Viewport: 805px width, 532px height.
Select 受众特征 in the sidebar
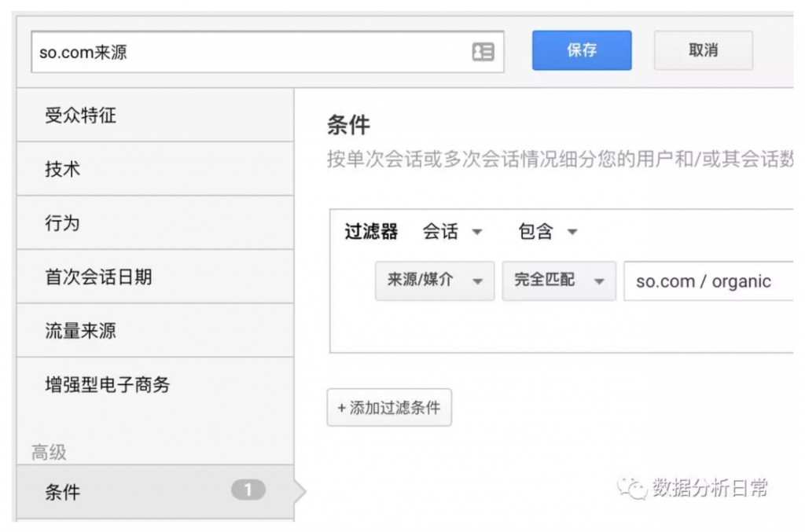(x=80, y=116)
